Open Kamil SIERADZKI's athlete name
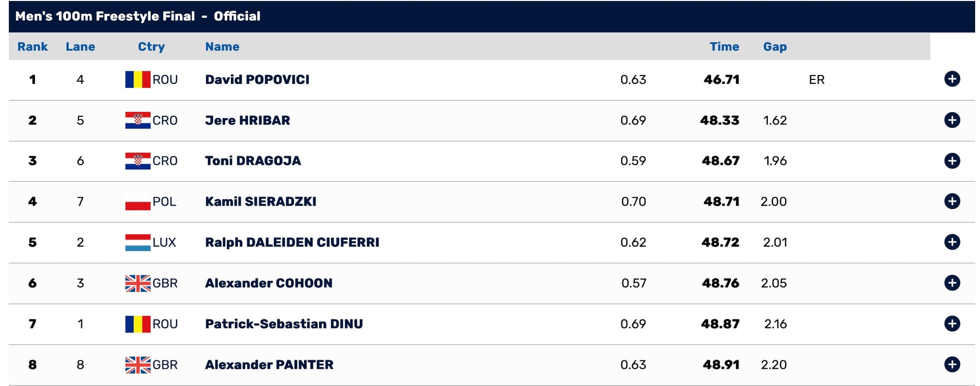This screenshot has height=386, width=980. [261, 202]
